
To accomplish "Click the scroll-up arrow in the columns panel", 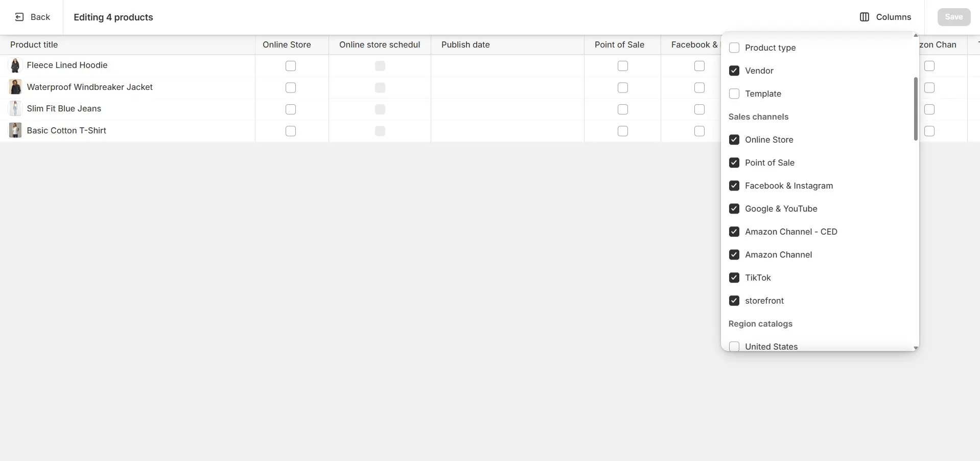I will coord(915,35).
